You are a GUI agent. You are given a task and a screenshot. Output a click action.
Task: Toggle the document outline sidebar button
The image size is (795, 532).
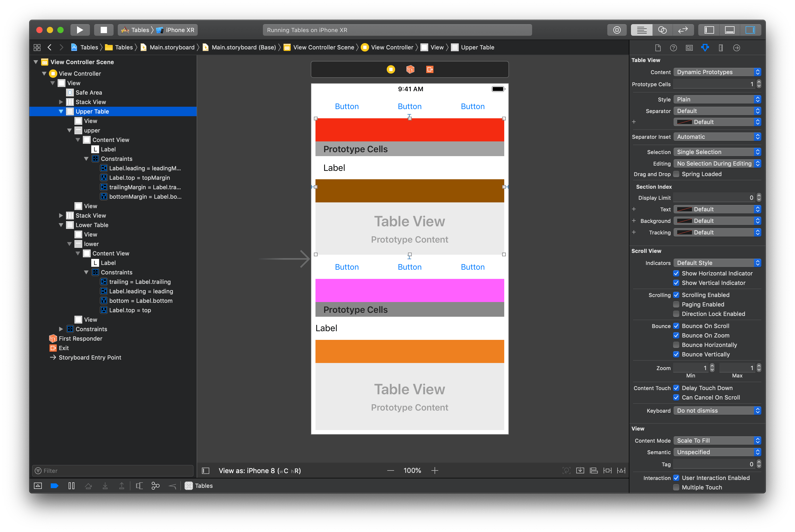point(205,470)
